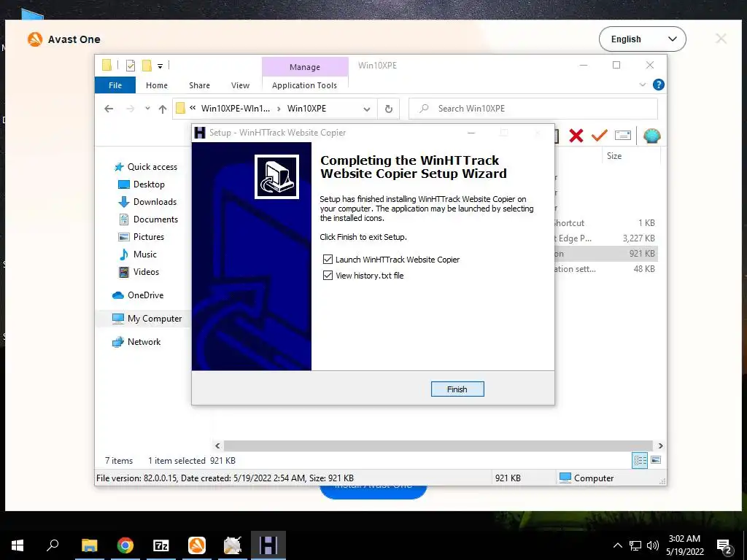This screenshot has width=747, height=560.
Task: Refresh the Win10XPE folder view
Action: coord(389,109)
